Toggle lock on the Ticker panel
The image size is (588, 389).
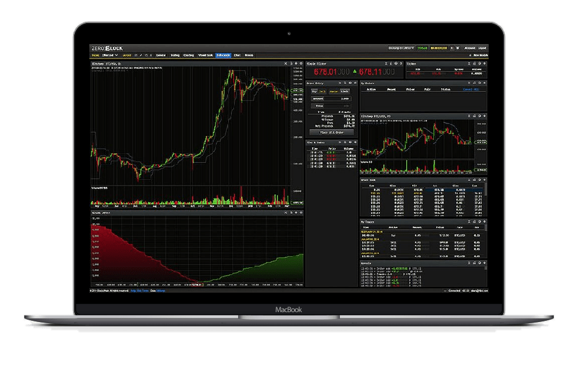pos(475,63)
